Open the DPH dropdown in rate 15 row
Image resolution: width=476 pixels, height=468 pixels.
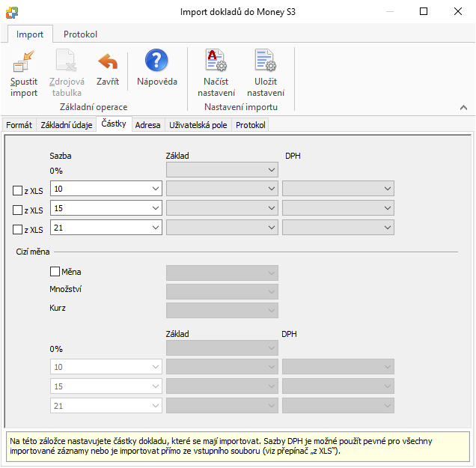(338, 208)
